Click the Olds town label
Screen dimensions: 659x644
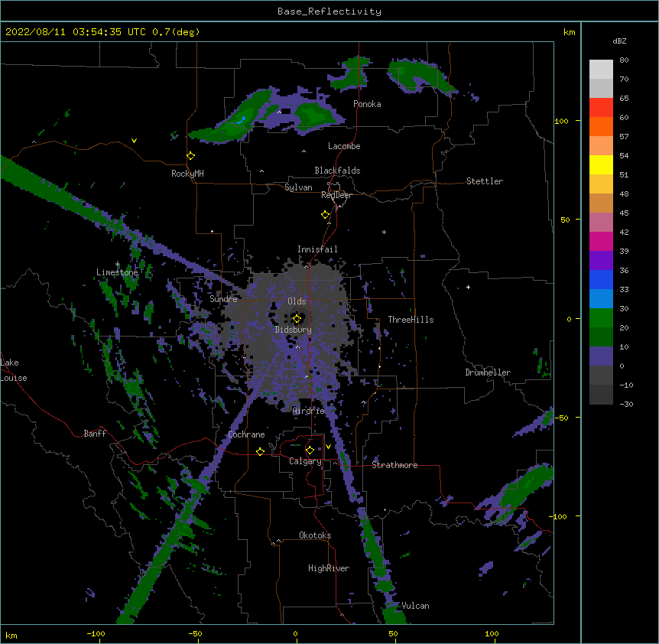tap(297, 301)
